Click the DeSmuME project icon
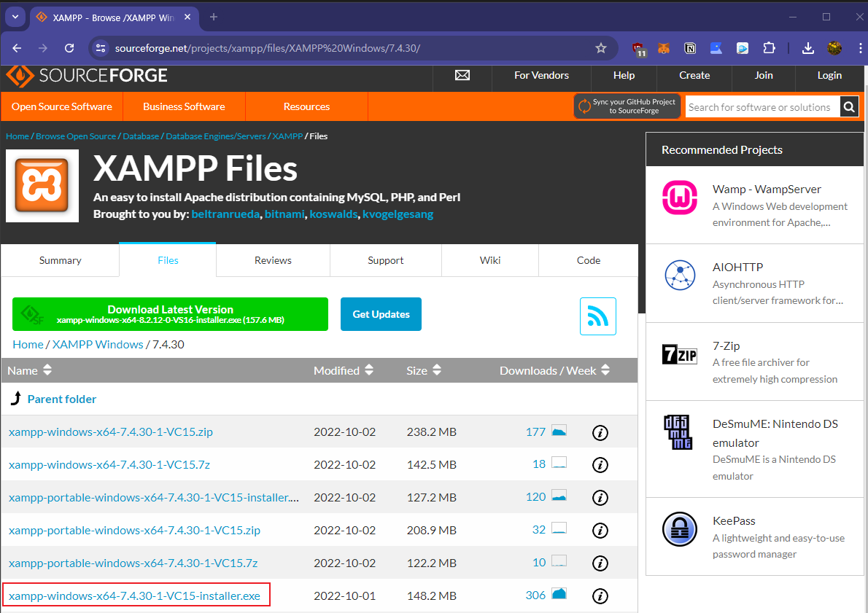The image size is (868, 613). pos(678,432)
